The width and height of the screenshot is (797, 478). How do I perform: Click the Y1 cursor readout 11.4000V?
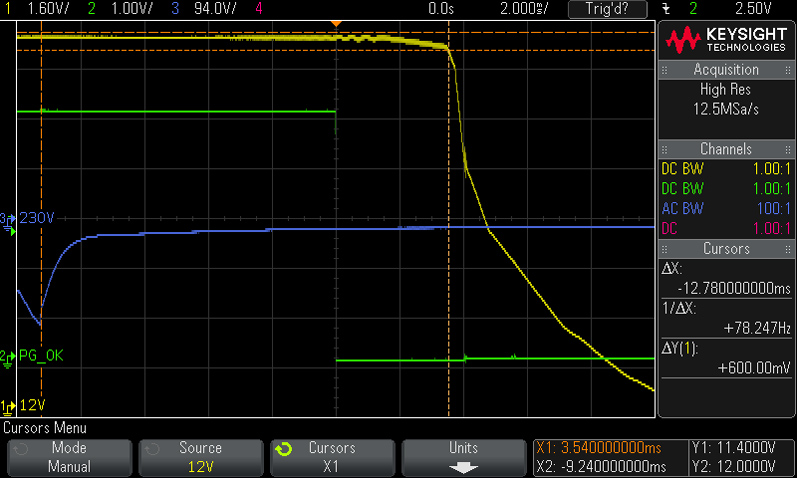pyautogui.click(x=733, y=448)
